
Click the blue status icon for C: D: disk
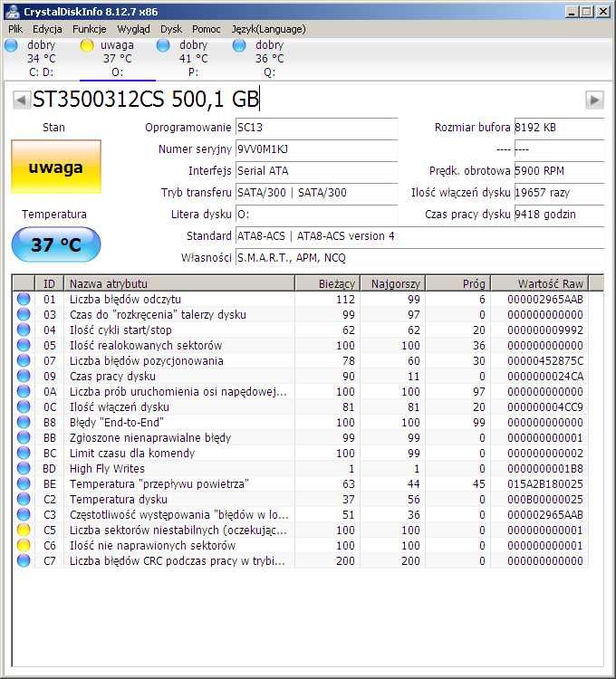point(11,45)
